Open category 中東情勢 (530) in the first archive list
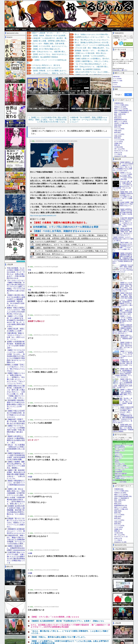138x644 pixels. point(119,103)
